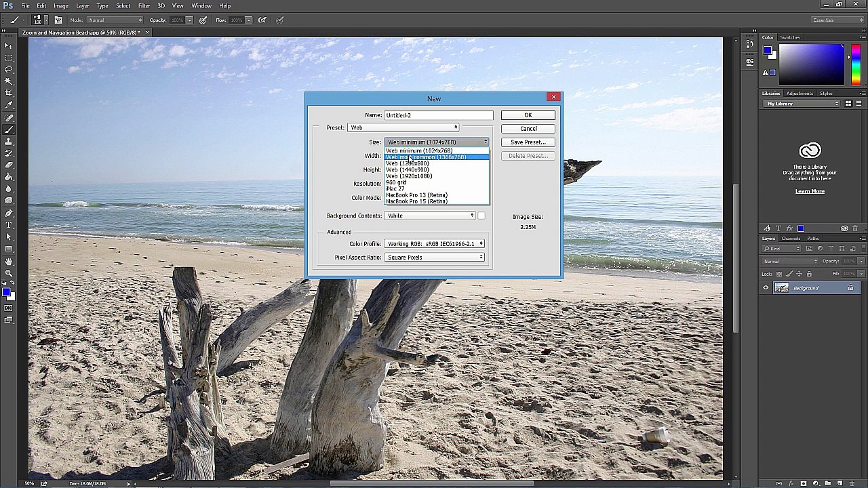Select the Rectangle shape tool
The width and height of the screenshot is (868, 488).
pyautogui.click(x=8, y=248)
